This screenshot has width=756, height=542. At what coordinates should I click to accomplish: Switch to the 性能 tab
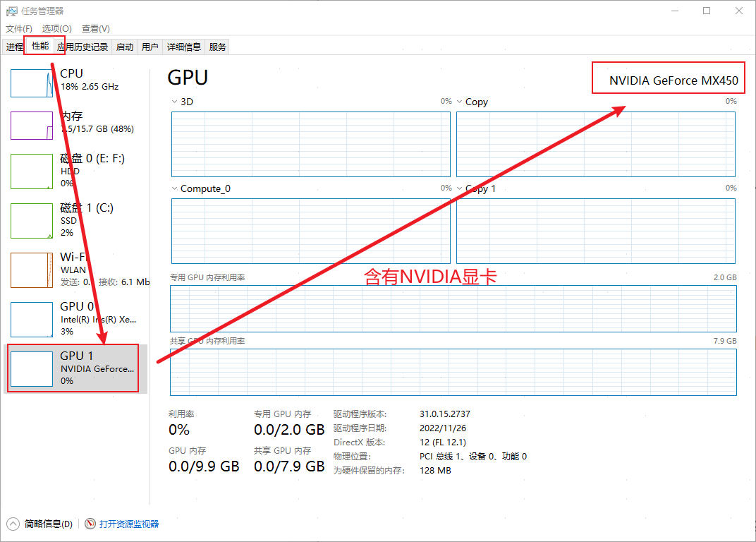(40, 46)
